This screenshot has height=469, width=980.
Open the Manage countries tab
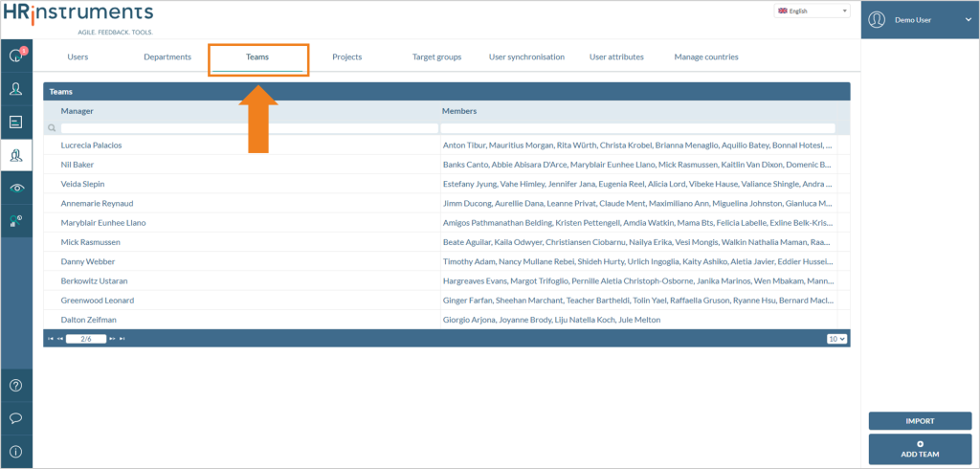click(706, 56)
